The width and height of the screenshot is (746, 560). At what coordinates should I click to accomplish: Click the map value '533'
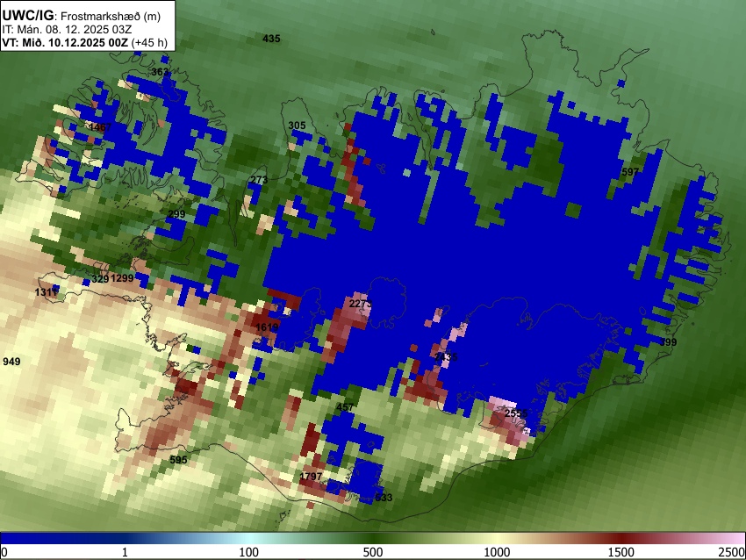[x=384, y=498]
